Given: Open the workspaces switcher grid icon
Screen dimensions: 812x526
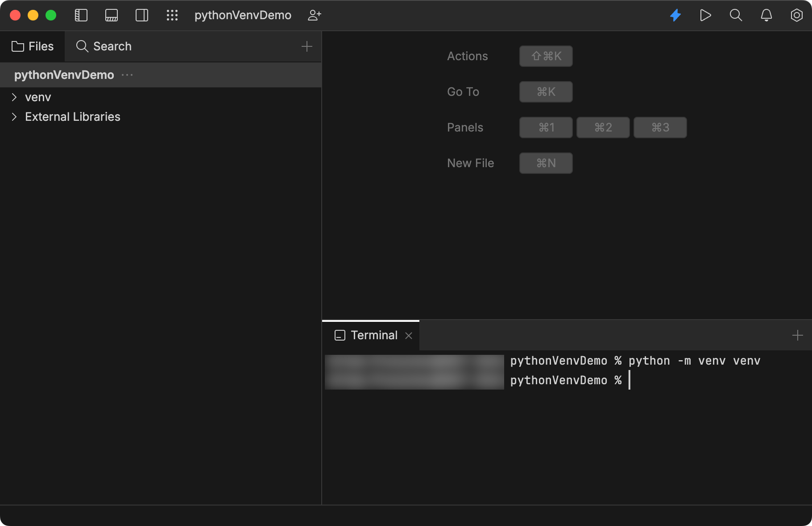Looking at the screenshot, I should click(x=172, y=15).
